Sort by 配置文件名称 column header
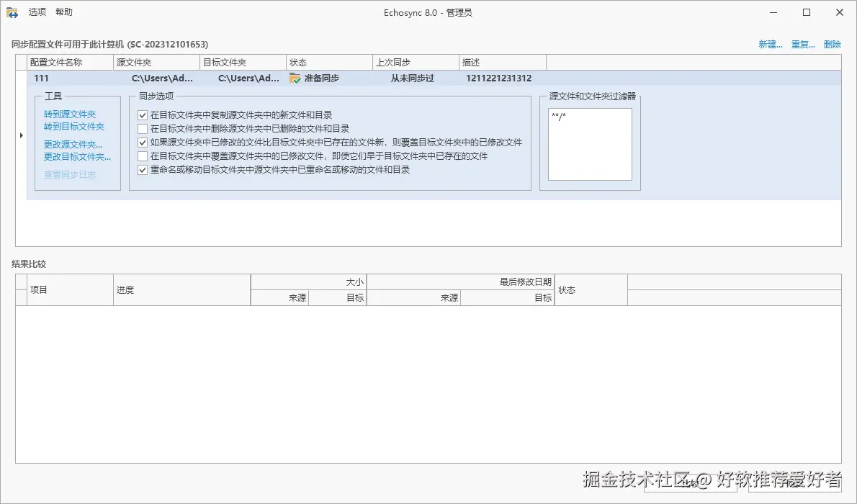The height and width of the screenshot is (504, 857). (70, 63)
